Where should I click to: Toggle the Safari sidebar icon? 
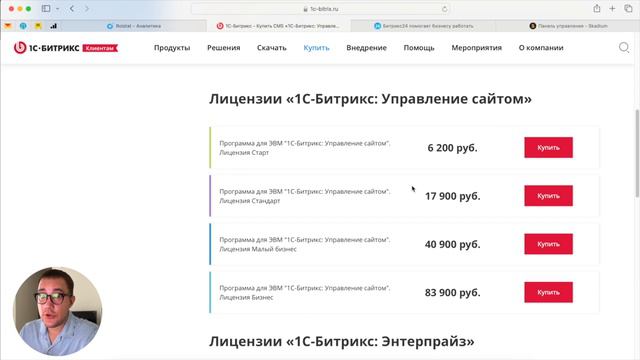pyautogui.click(x=46, y=9)
